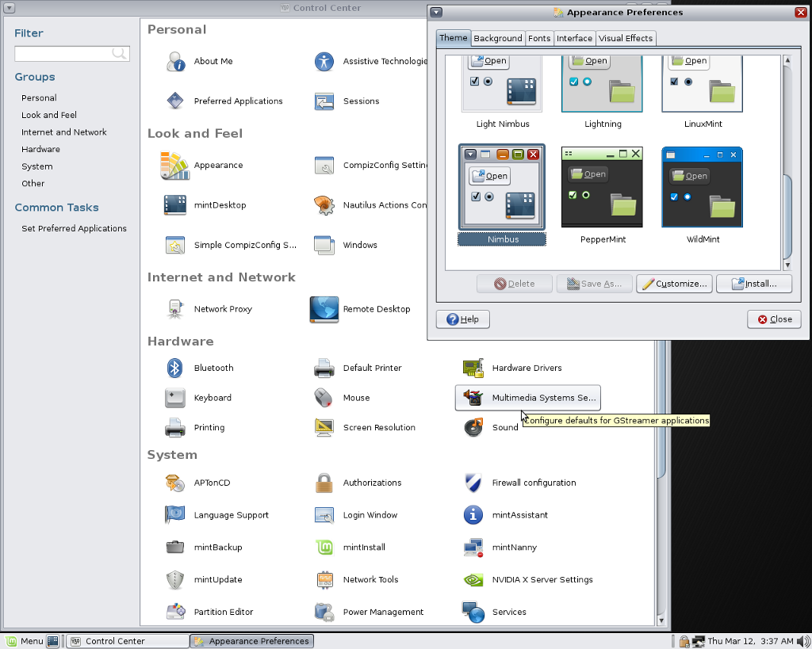
Task: Open APTonCD icon
Action: [x=175, y=483]
